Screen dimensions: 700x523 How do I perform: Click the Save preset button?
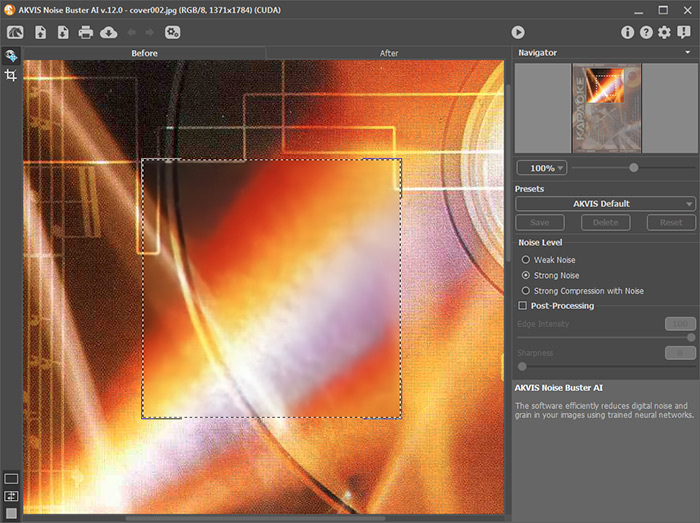click(x=540, y=222)
